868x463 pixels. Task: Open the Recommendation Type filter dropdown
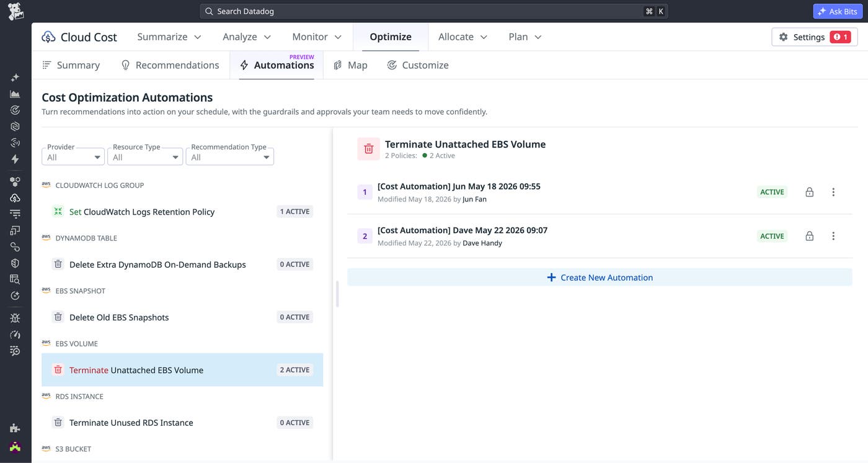pos(230,157)
